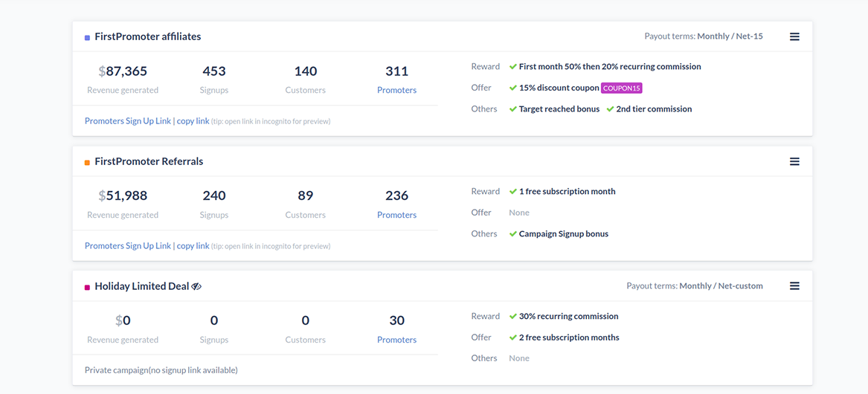868x394 pixels.
Task: Click the incognito preview tip in Referrals card
Action: point(271,246)
